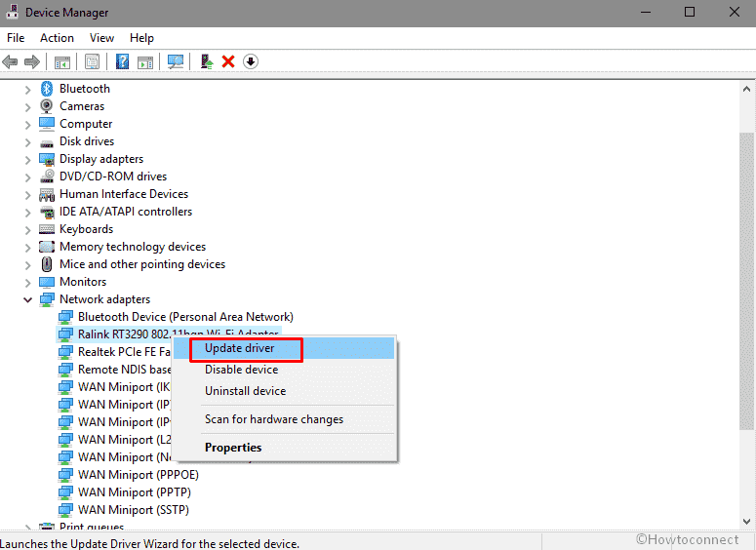Select Bluetooth Device (Personal Area Network)

coord(185,317)
